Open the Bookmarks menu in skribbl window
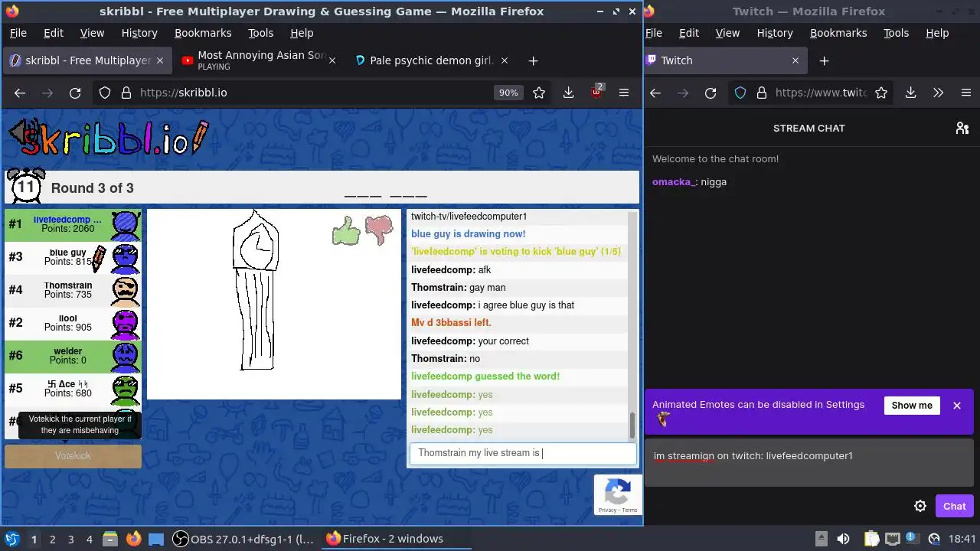 coord(203,33)
